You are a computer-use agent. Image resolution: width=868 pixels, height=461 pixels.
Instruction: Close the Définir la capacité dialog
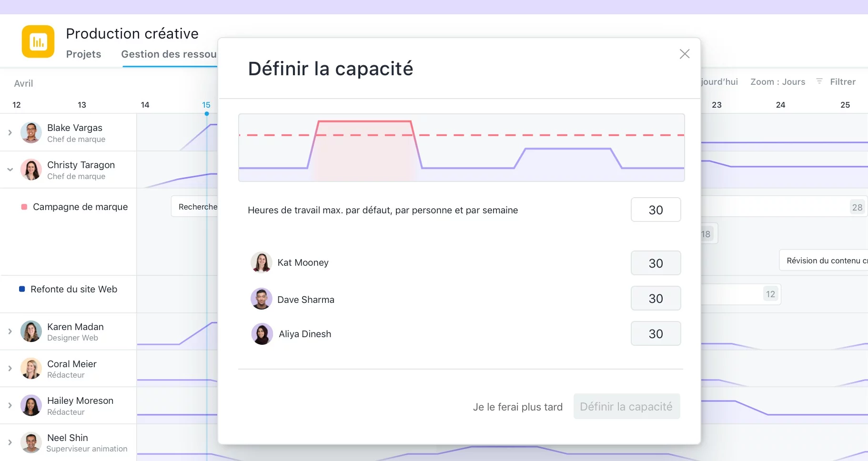685,54
